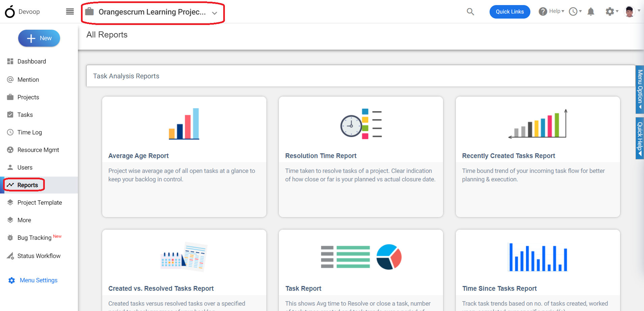Open More in sidebar menu
The width and height of the screenshot is (644, 311).
click(24, 220)
